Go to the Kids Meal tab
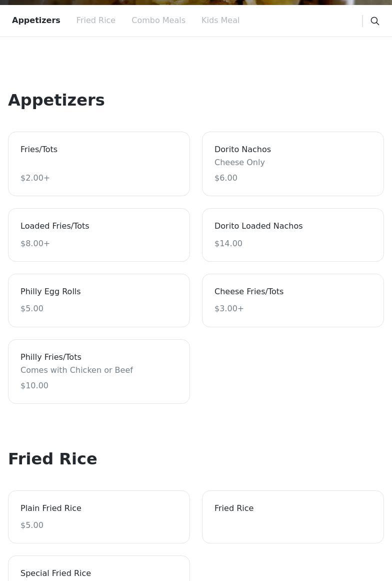Screen dimensions: 392x581 point(220,21)
